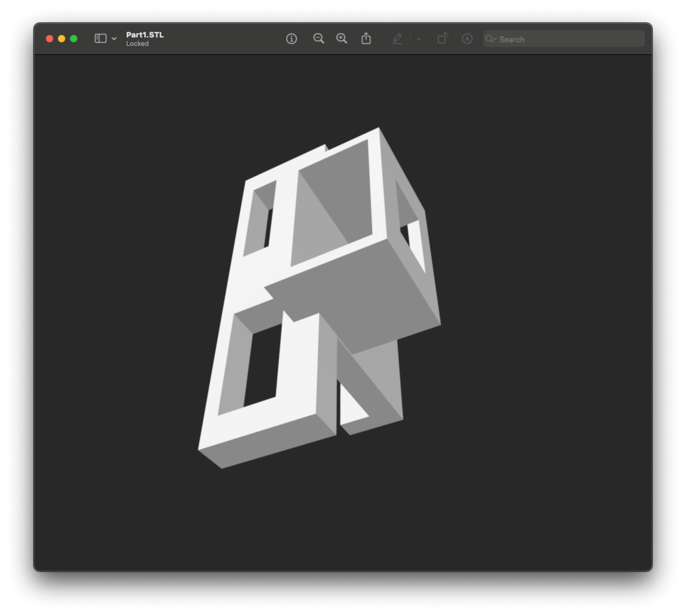The image size is (686, 616).
Task: Close the window with red button
Action: point(50,39)
